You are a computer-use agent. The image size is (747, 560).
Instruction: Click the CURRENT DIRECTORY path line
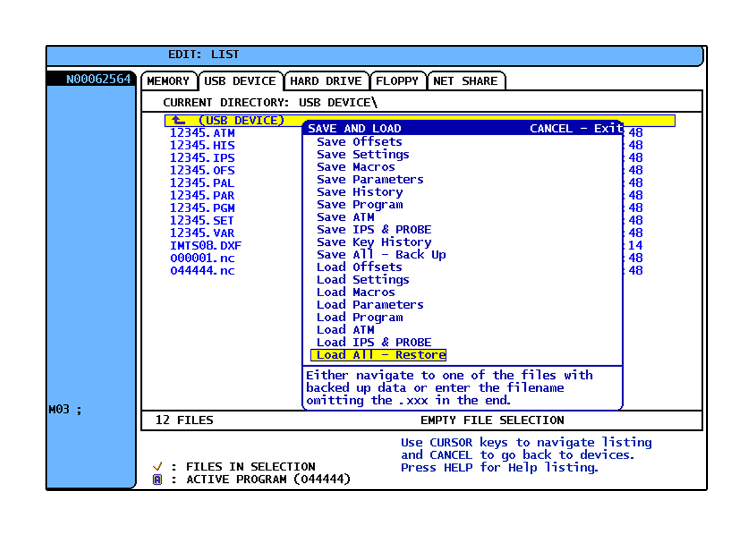[x=270, y=102]
